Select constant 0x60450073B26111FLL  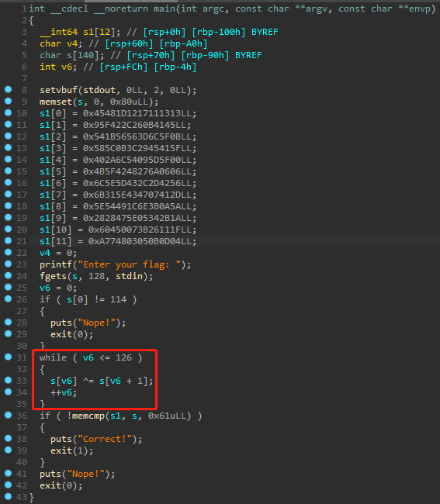[140, 230]
